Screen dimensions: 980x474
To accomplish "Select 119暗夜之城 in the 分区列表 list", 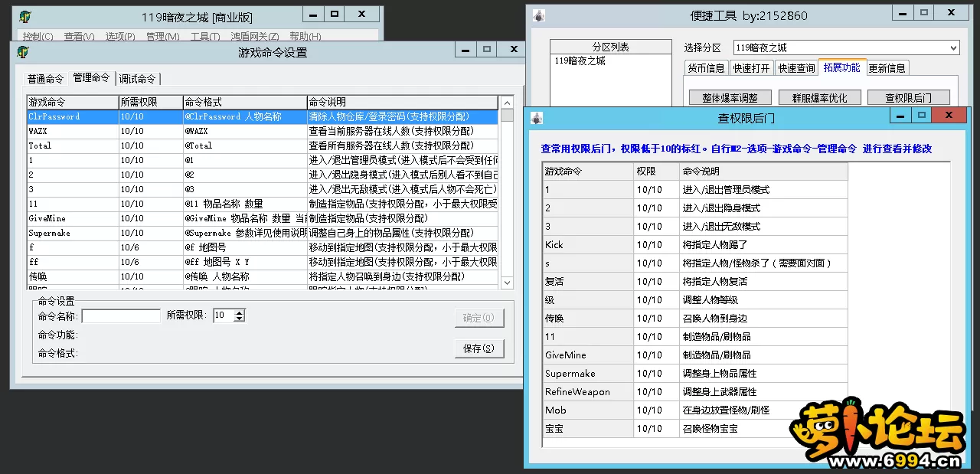I will 580,61.
